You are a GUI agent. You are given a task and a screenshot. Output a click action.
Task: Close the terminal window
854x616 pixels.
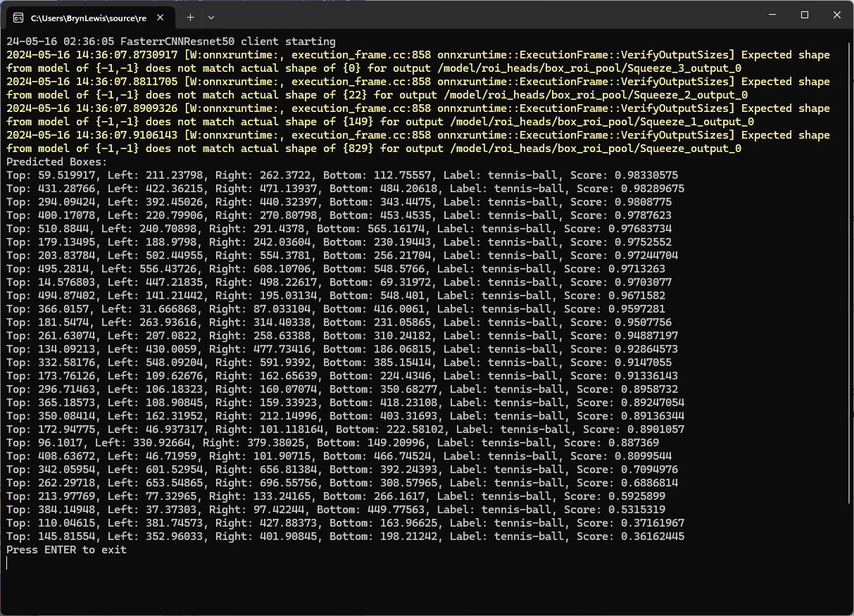[x=837, y=15]
